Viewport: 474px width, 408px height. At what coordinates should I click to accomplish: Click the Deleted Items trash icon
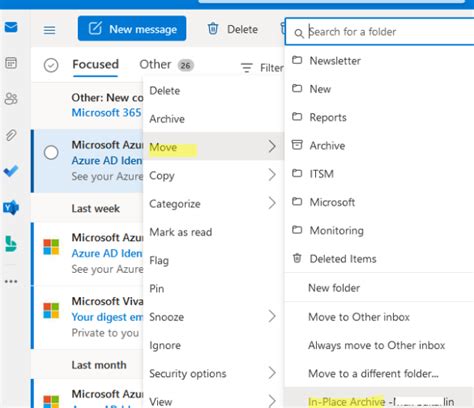(297, 258)
